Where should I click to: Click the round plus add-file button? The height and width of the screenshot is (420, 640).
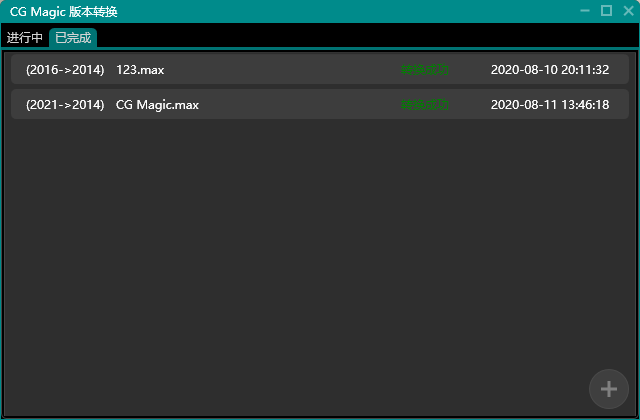608,389
